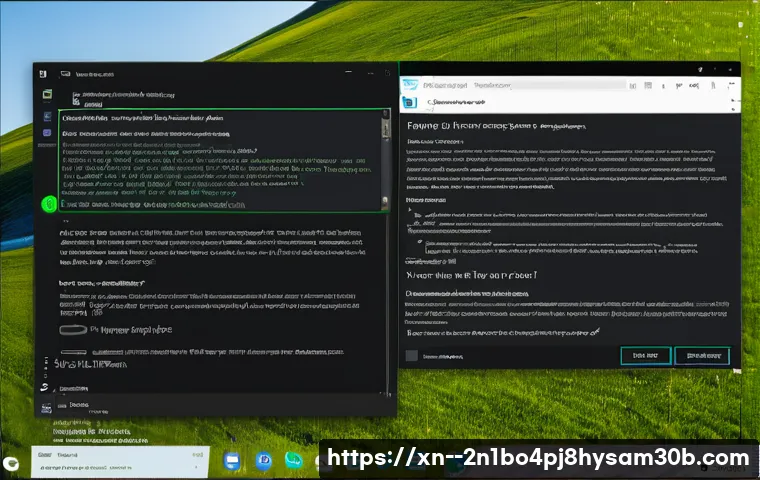The width and height of the screenshot is (760, 480).
Task: Click the green circular badge icon in left window
Action: click(x=48, y=204)
